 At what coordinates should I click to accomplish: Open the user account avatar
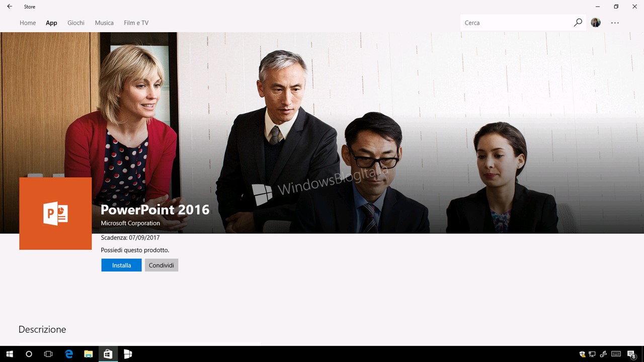[x=596, y=23]
